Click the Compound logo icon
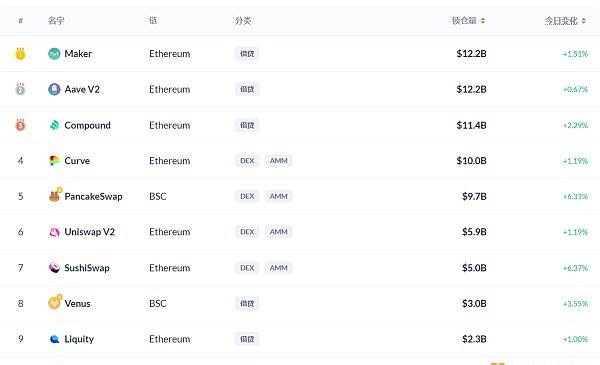 [x=54, y=125]
